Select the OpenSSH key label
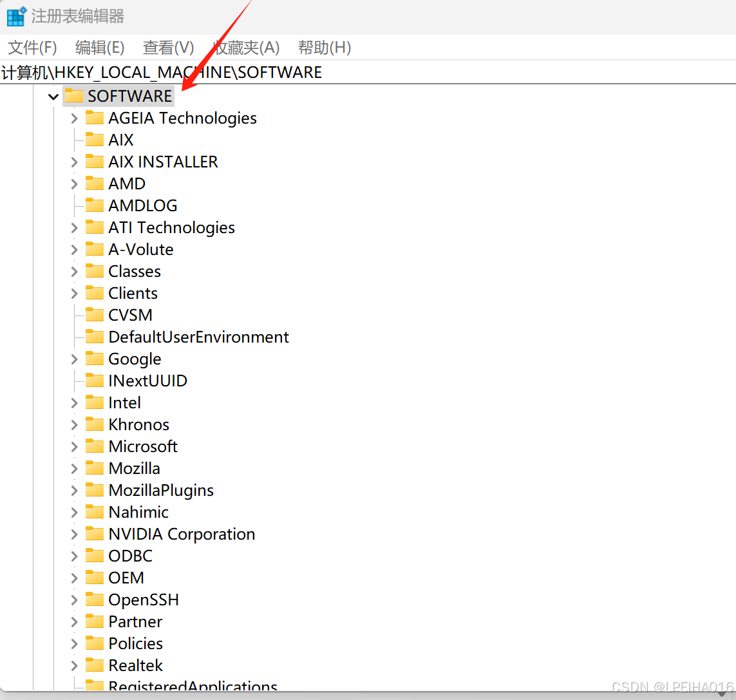This screenshot has height=700, width=736. pos(144,600)
